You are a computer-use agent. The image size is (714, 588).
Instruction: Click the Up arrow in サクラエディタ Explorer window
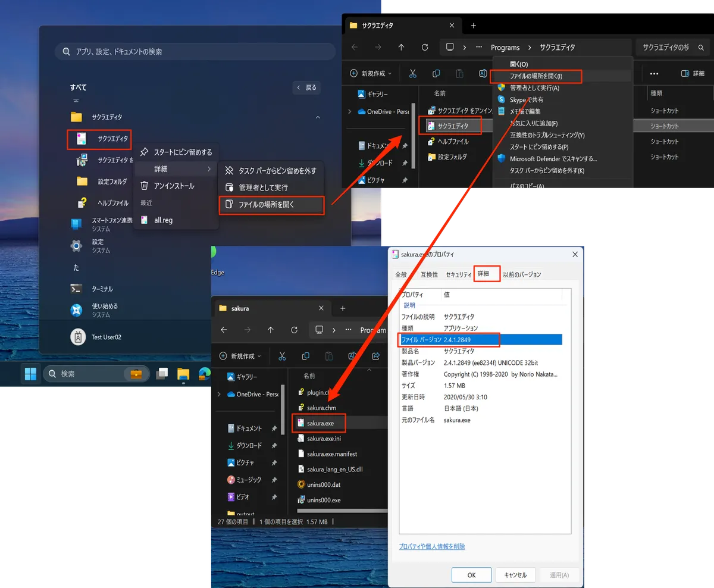401,48
